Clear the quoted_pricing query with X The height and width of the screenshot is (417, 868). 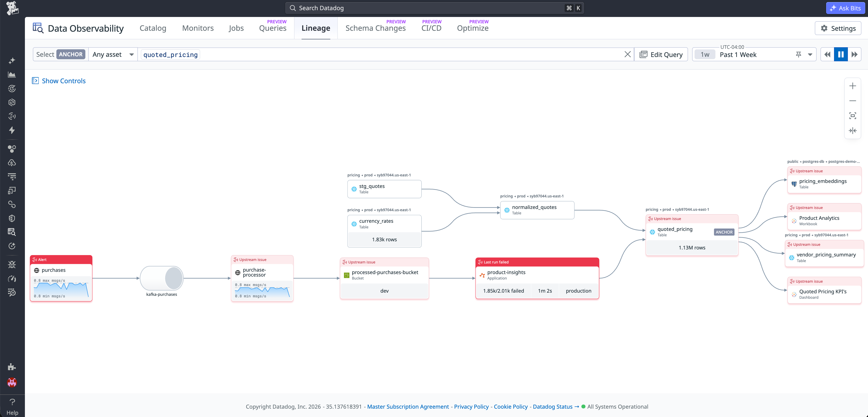(627, 54)
